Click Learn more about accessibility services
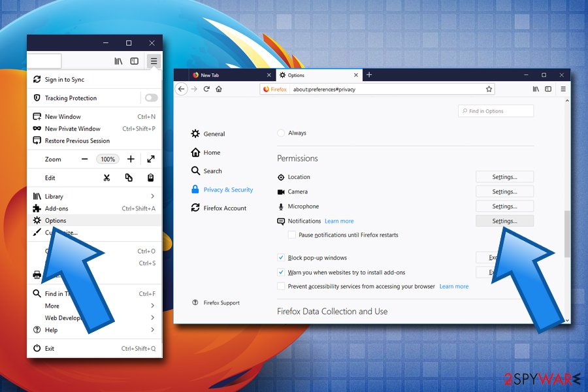 [x=454, y=287]
